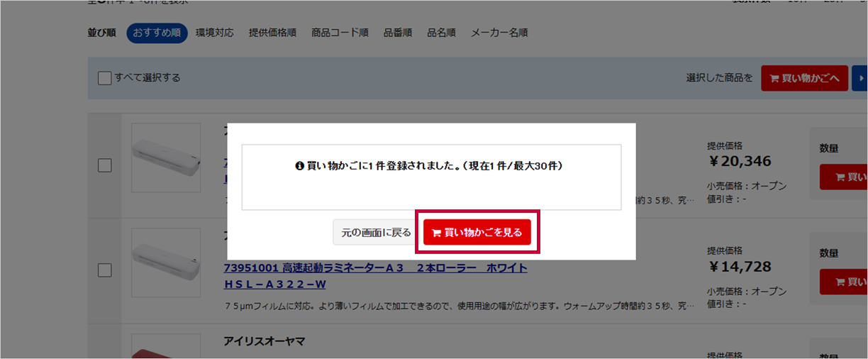
Task: Switch sorting to 提供価格順
Action: point(272,33)
